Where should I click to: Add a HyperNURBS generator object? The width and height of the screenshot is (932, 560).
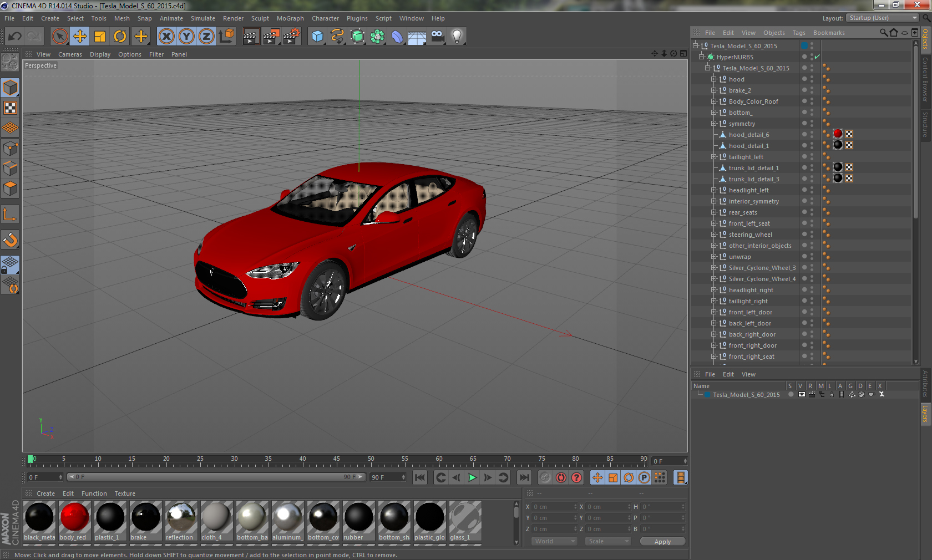click(x=357, y=37)
